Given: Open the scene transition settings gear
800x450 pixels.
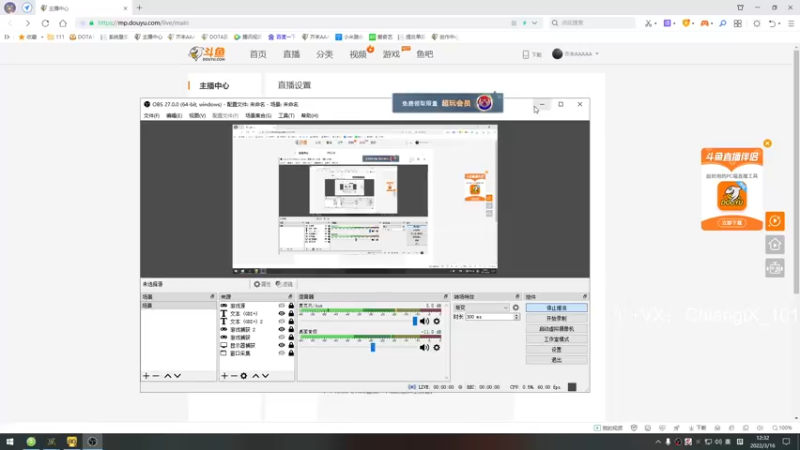Looking at the screenshot, I should pos(516,308).
